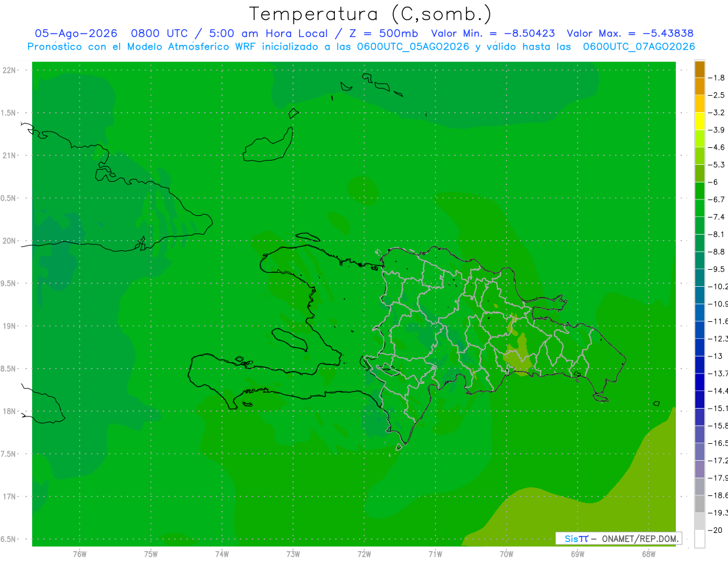Click the '-5.3' color bar value
Viewport: 728px width, 562px height.
click(716, 164)
